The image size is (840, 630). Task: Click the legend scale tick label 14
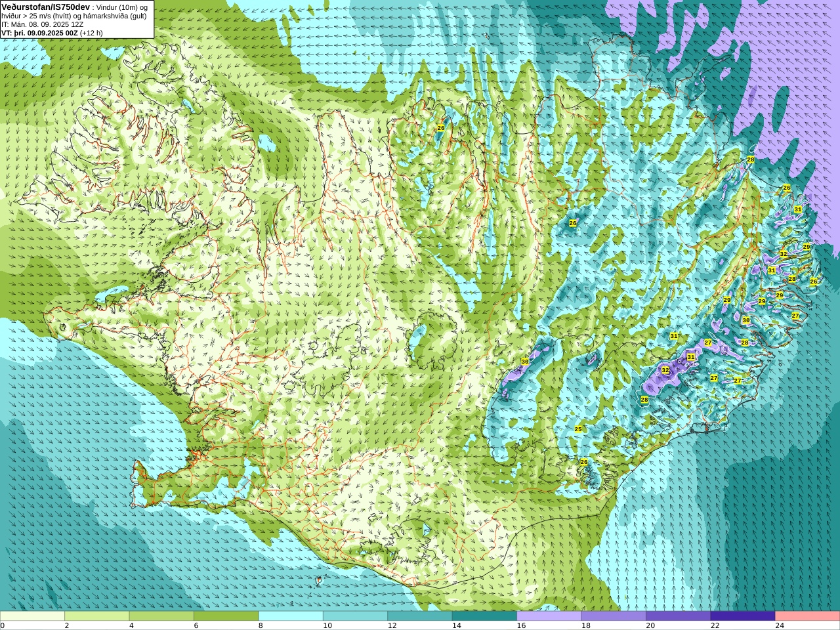pyautogui.click(x=456, y=625)
